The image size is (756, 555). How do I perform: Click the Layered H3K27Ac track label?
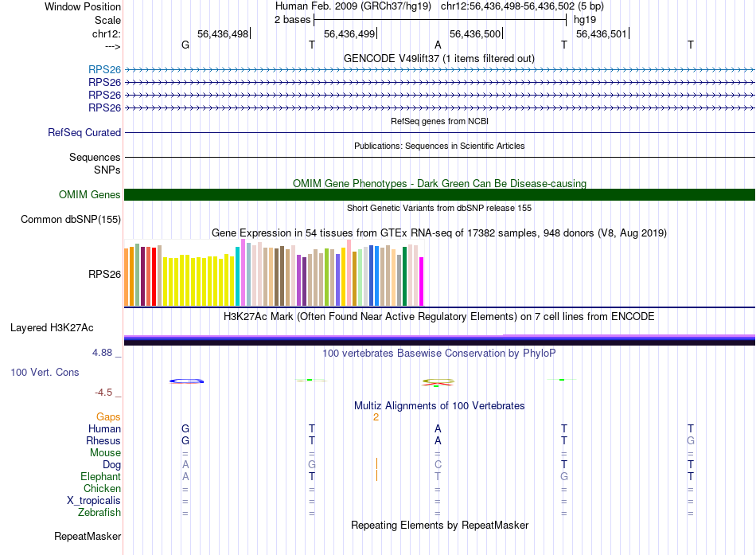coord(52,328)
